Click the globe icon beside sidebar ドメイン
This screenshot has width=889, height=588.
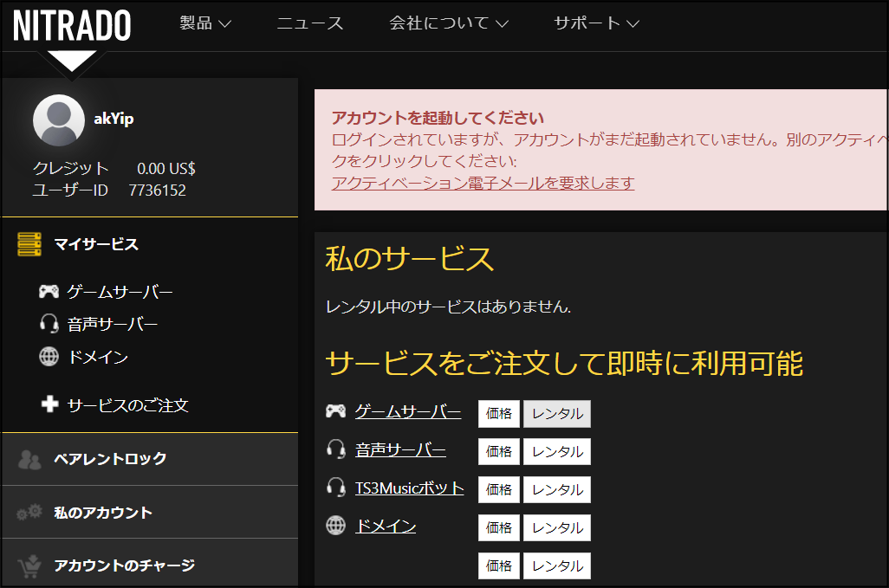(49, 356)
